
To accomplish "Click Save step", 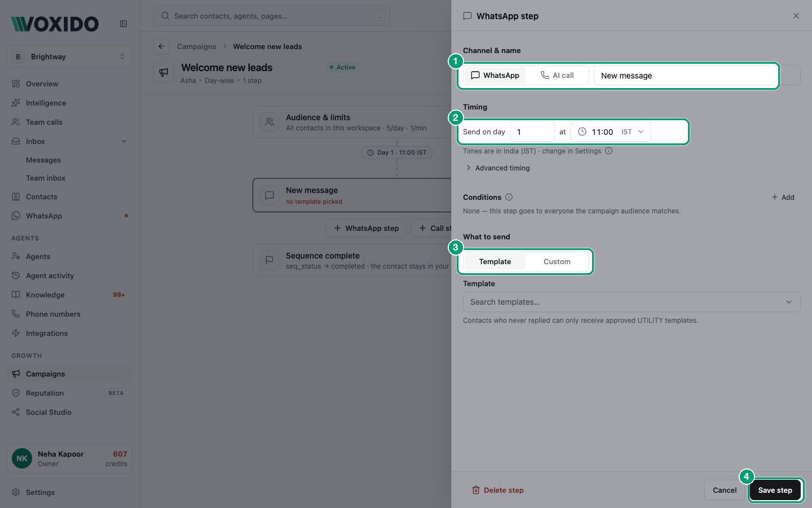I will (x=775, y=490).
